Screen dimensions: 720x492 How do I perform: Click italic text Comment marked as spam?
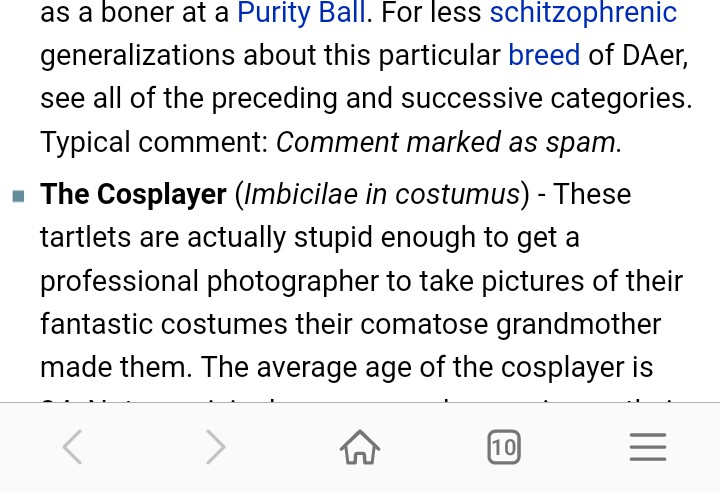tap(449, 142)
